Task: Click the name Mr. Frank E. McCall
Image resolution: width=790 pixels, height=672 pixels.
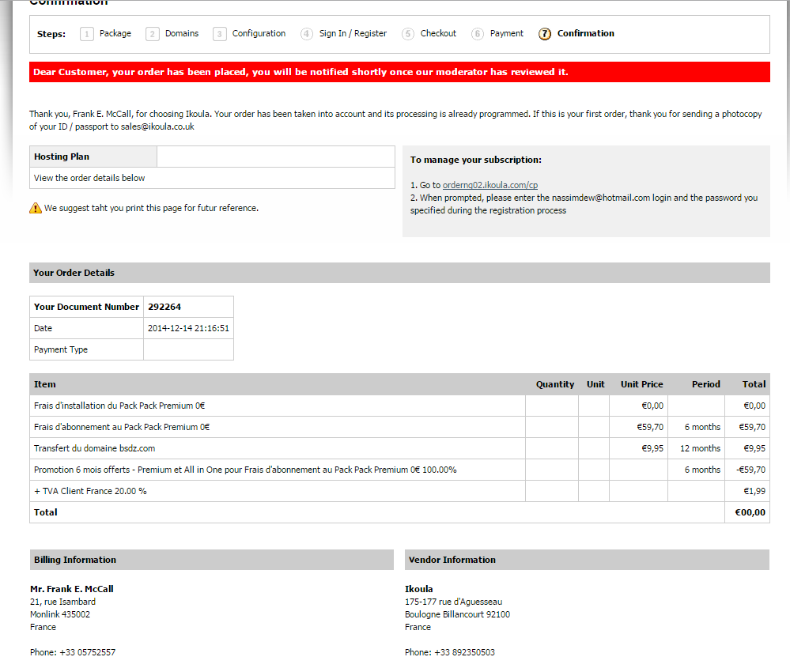Action: coord(71,589)
